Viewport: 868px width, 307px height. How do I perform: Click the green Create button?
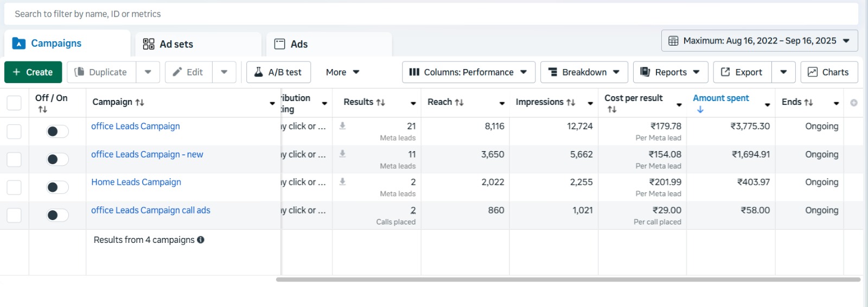[33, 72]
